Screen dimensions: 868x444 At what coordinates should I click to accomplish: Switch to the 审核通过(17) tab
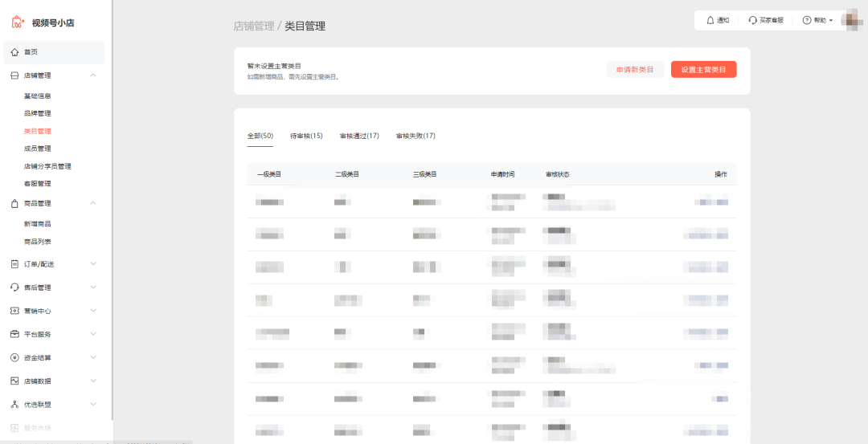(359, 136)
